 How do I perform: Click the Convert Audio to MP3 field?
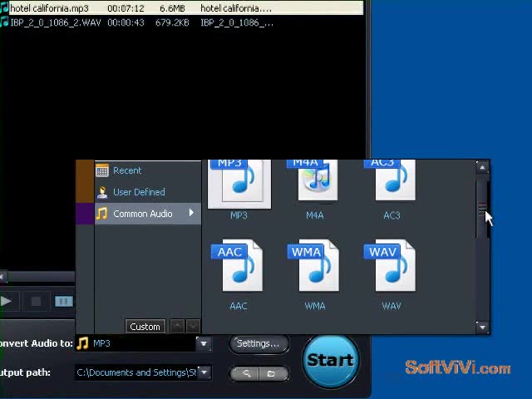(135, 343)
